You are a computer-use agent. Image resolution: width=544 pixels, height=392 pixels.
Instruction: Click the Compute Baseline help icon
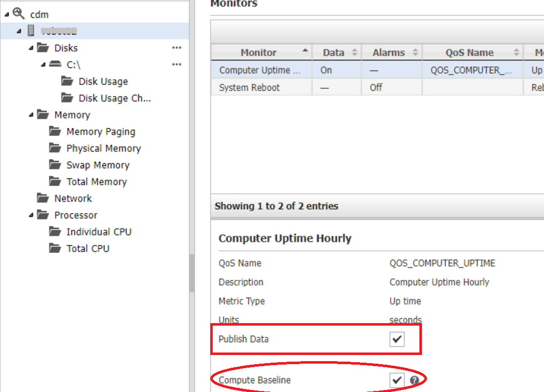pos(414,380)
